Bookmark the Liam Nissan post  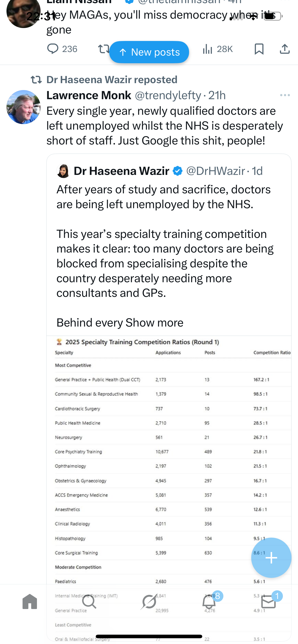tap(259, 49)
